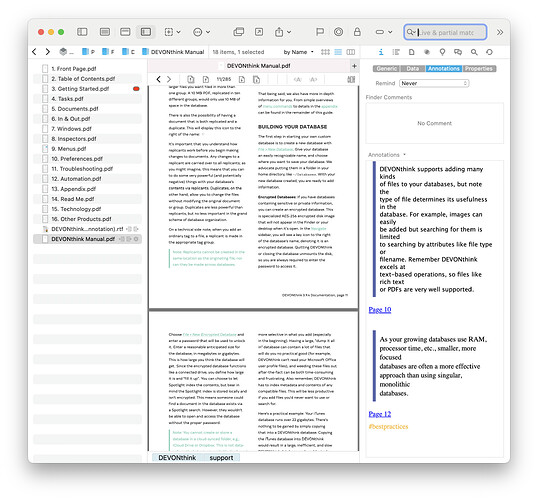Open the 'Page 12' annotation link
The image size is (538, 499).
click(379, 414)
